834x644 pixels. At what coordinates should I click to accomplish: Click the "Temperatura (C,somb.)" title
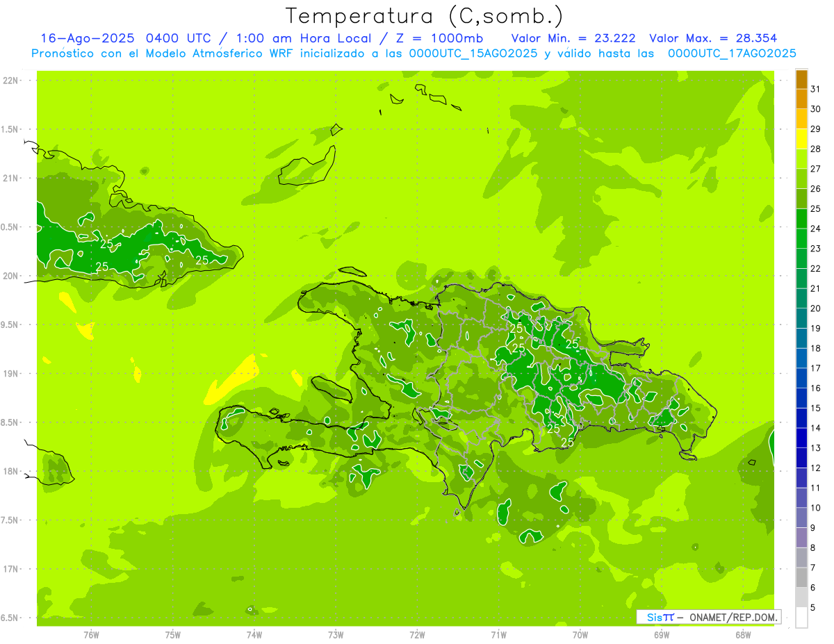pos(425,17)
